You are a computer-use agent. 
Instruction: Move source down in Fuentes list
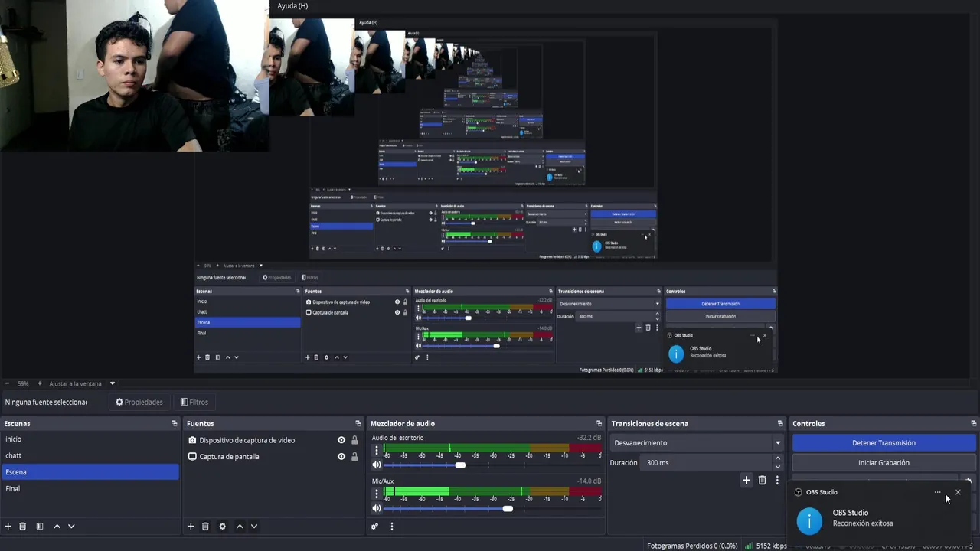254,527
